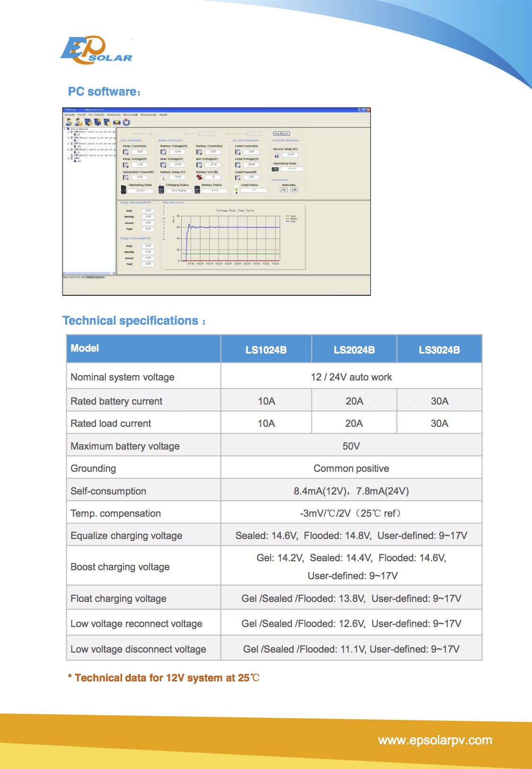Viewport: 532px width, 769px height.
Task: Click the icon beside Array Current value
Action: point(126,152)
